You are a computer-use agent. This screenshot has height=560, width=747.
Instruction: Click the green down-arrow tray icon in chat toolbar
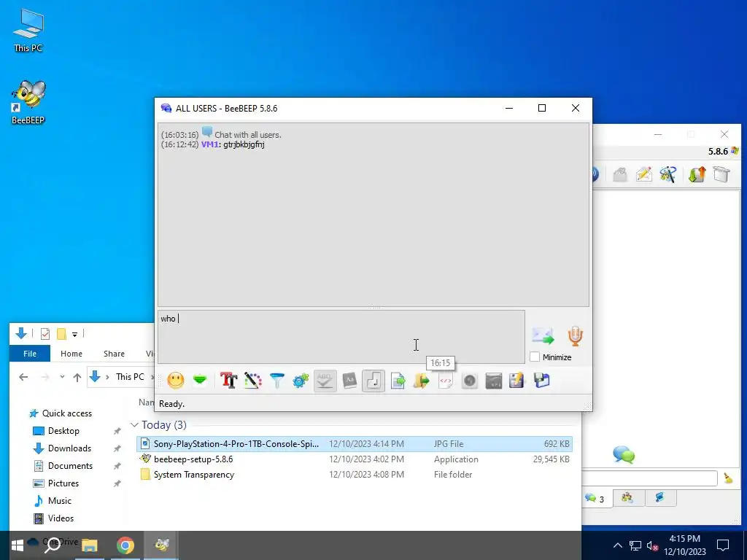[200, 380]
